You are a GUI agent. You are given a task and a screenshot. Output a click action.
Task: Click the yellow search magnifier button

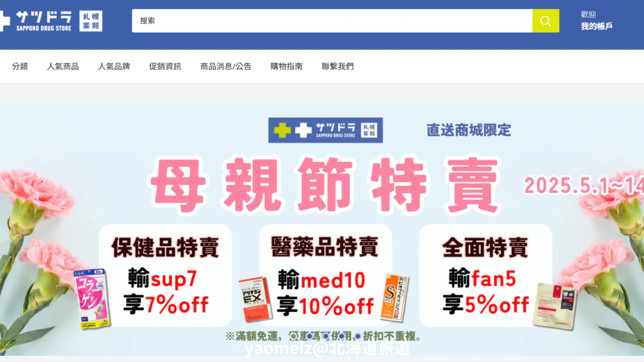(546, 21)
